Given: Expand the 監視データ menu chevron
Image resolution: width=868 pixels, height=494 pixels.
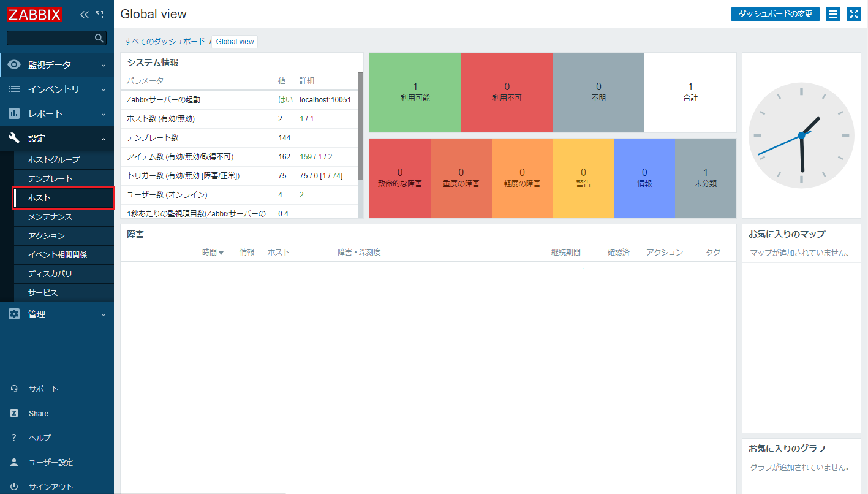Looking at the screenshot, I should click(103, 65).
